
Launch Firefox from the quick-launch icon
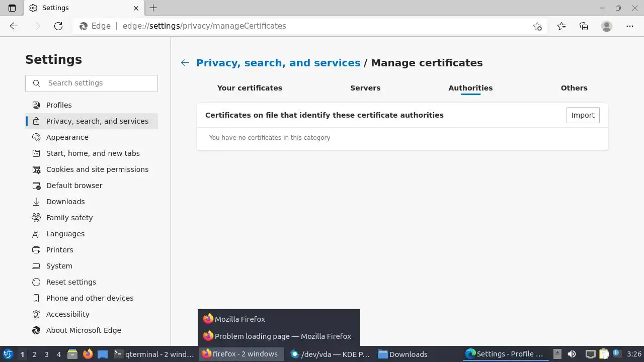tap(88, 354)
